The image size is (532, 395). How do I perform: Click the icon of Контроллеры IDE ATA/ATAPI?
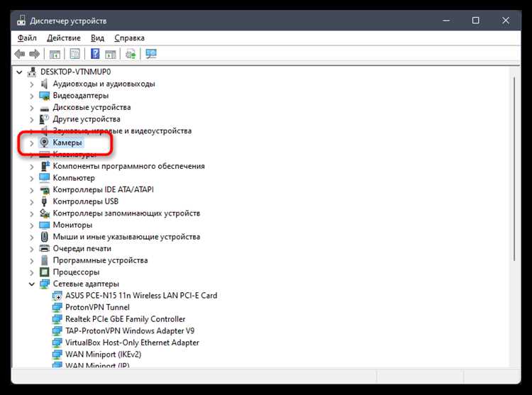(x=45, y=190)
